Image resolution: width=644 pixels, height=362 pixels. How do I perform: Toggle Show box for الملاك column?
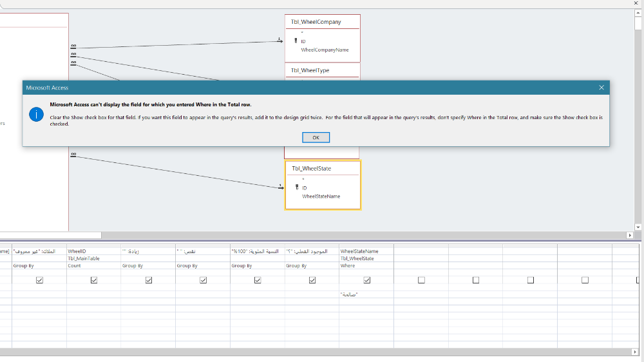pos(39,280)
